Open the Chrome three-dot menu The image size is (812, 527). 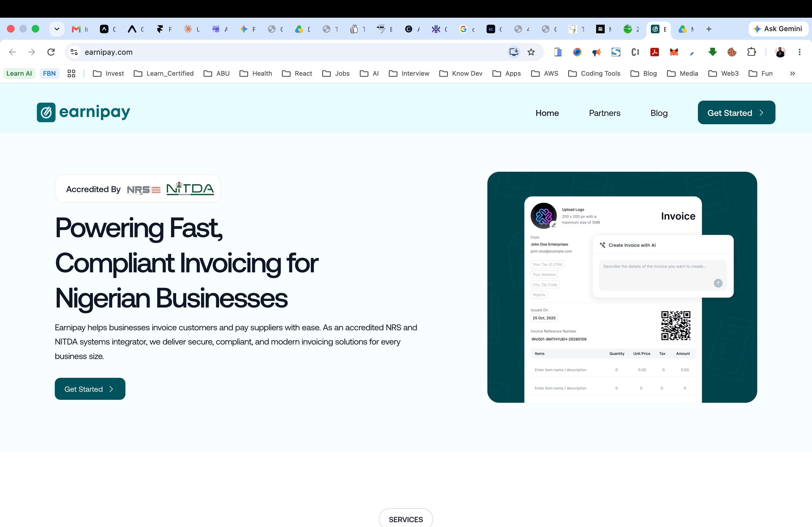pyautogui.click(x=799, y=52)
